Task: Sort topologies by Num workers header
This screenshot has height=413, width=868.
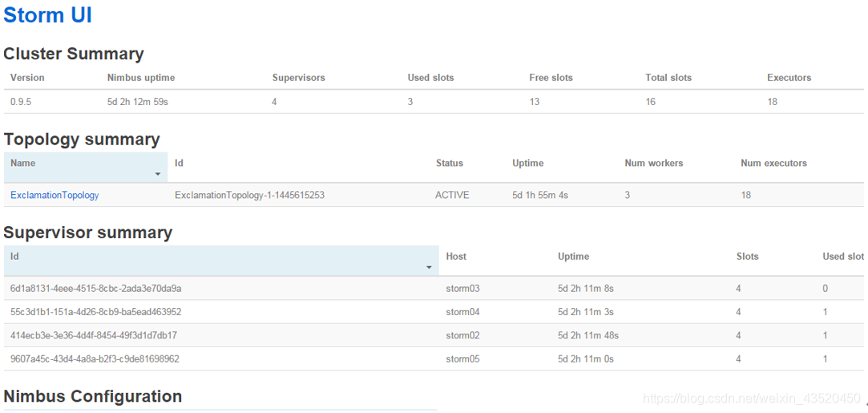Action: (654, 163)
